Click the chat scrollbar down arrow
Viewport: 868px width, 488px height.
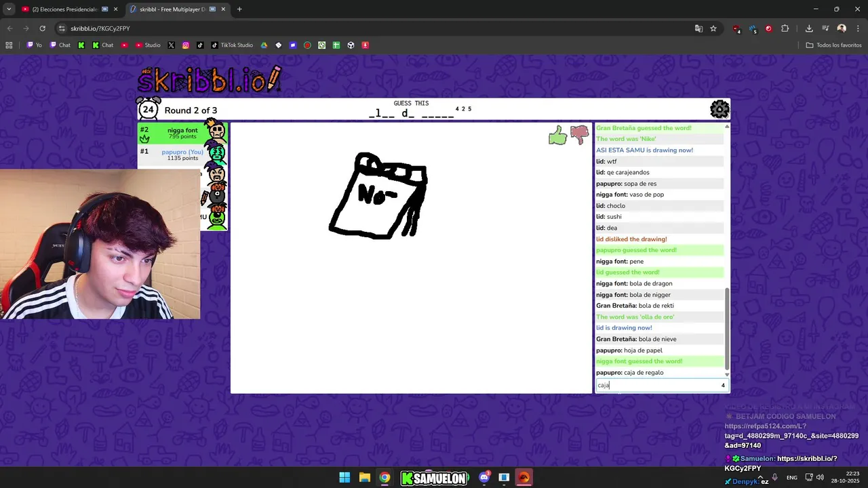point(727,374)
